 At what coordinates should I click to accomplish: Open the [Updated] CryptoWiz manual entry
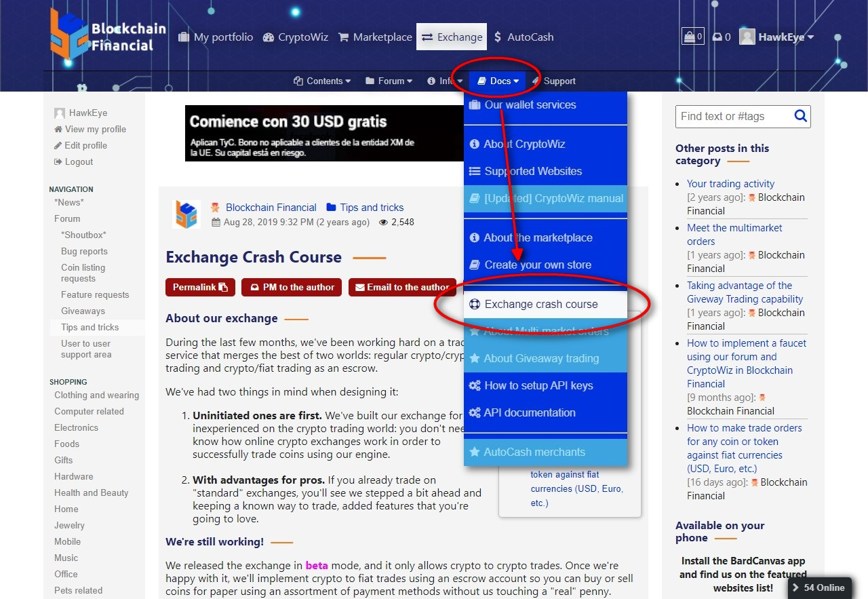[x=546, y=199]
